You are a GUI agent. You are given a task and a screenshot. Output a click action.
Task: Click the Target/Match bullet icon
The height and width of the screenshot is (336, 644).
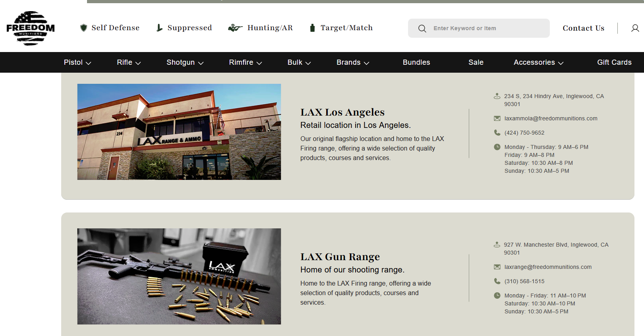312,28
